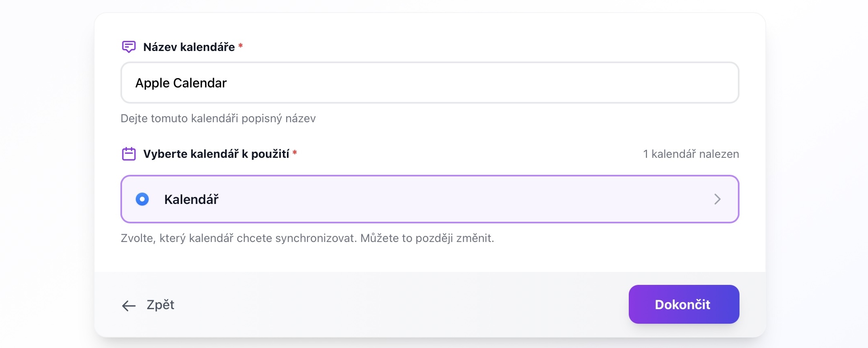Click the calendar icon beside Vyberte kalendář
The image size is (868, 348).
point(129,154)
